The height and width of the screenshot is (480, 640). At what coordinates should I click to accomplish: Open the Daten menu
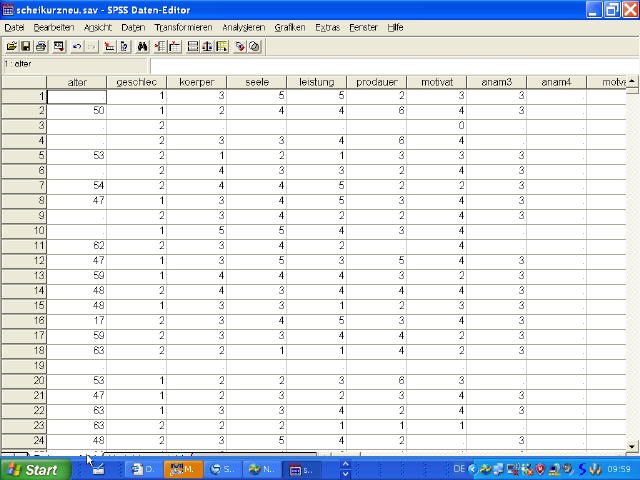coord(133,27)
